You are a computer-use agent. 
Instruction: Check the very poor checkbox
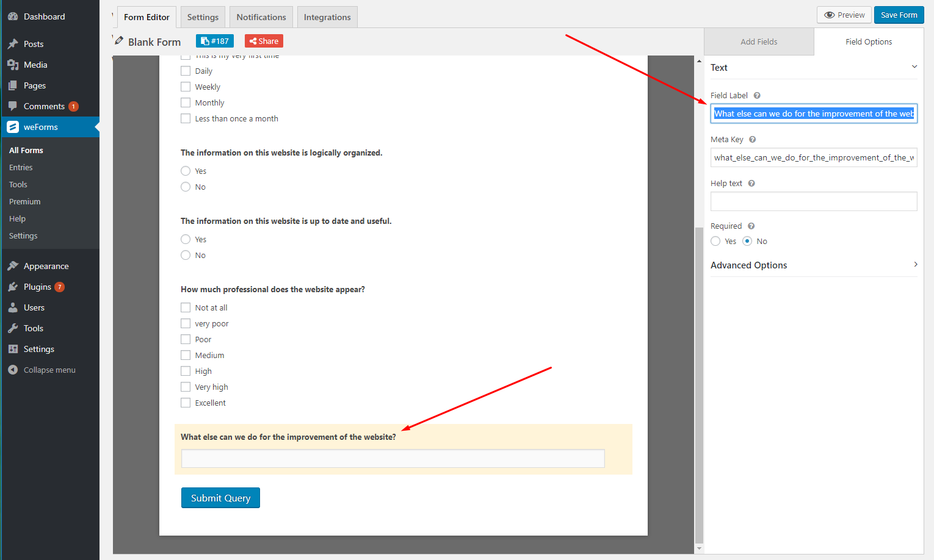(x=186, y=323)
